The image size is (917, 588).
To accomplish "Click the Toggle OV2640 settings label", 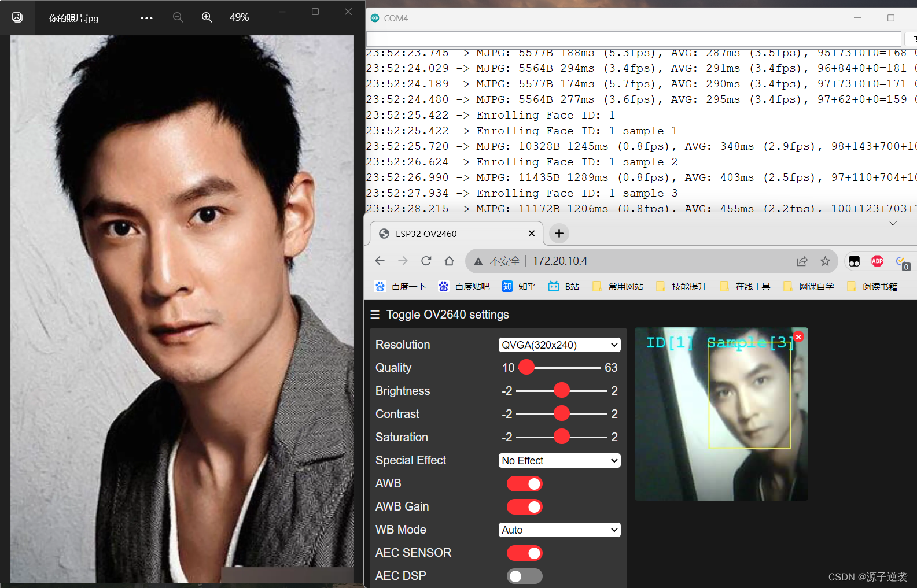I will (x=448, y=315).
